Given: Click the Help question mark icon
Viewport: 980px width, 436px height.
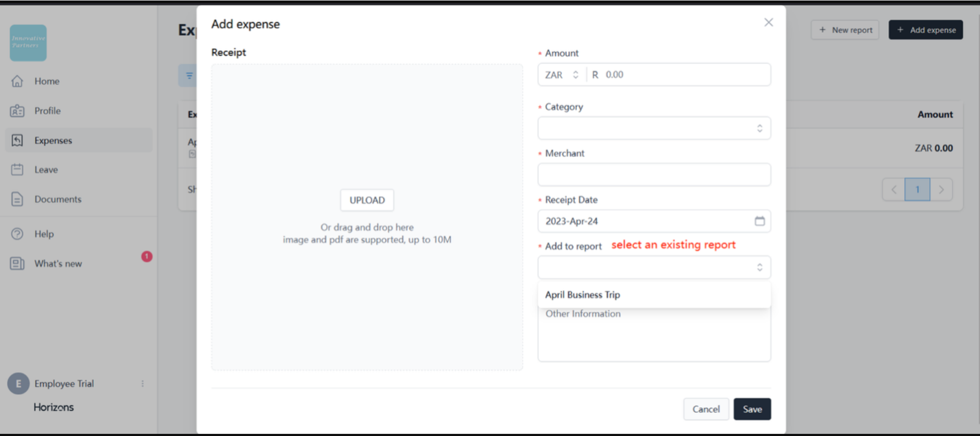Looking at the screenshot, I should 18,234.
